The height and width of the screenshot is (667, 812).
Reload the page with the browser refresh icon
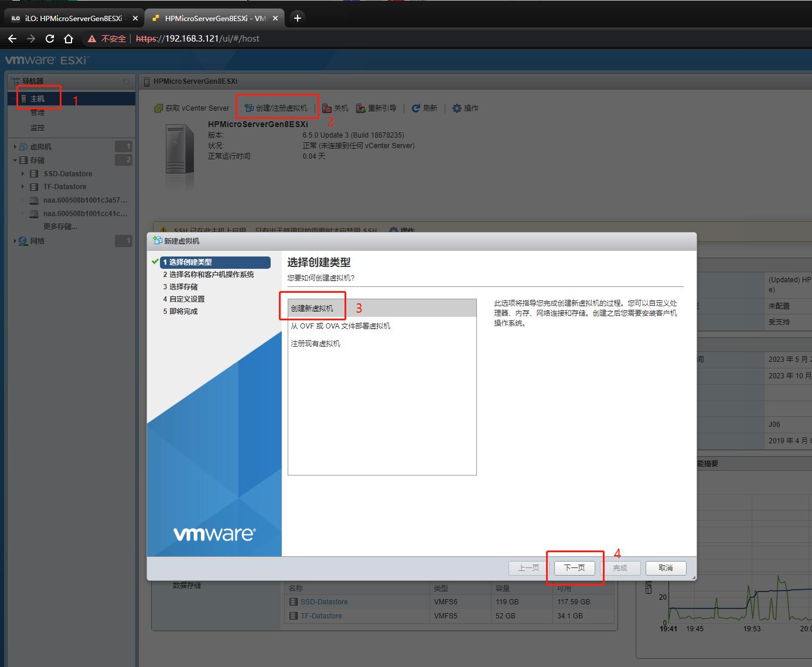[50, 39]
